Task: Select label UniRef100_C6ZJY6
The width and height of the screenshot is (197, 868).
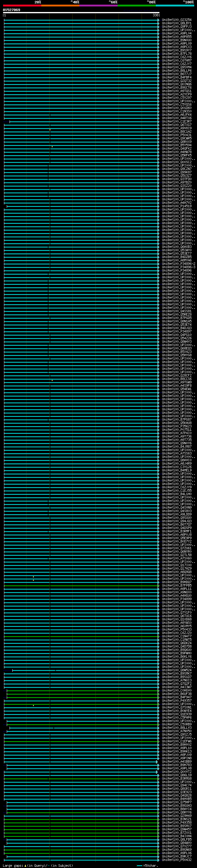Action: coord(177,57)
